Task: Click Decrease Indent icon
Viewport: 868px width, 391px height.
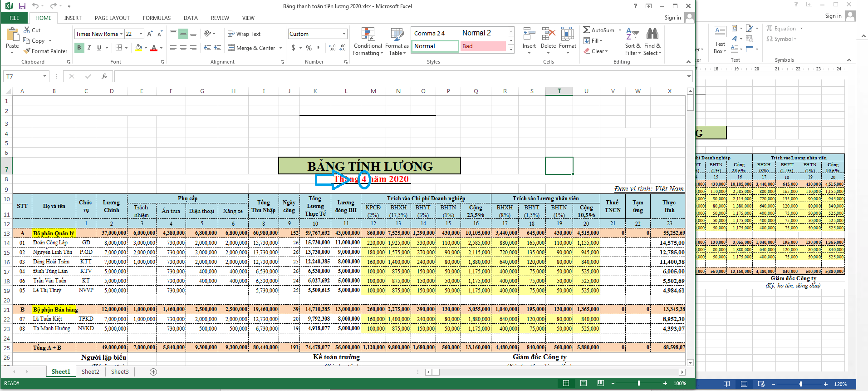Action: point(207,47)
